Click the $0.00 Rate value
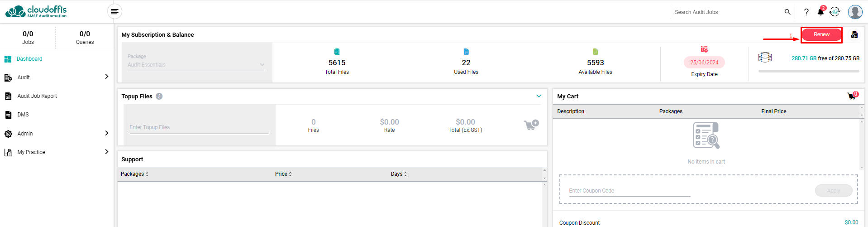 point(389,122)
